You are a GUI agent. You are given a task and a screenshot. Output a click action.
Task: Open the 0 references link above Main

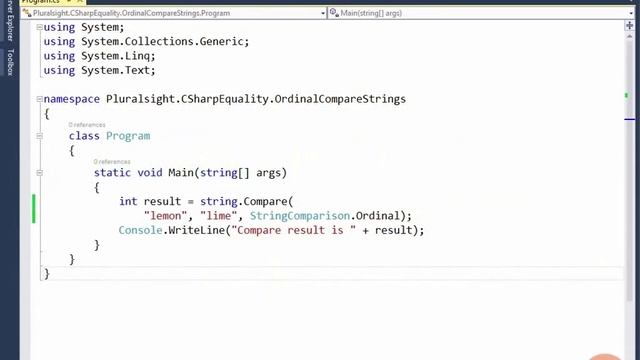pyautogui.click(x=112, y=162)
